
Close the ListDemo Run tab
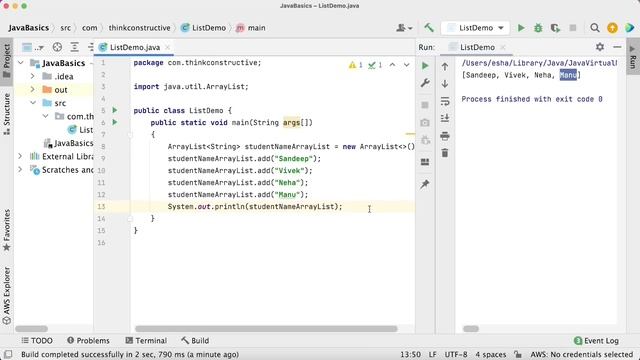(503, 47)
